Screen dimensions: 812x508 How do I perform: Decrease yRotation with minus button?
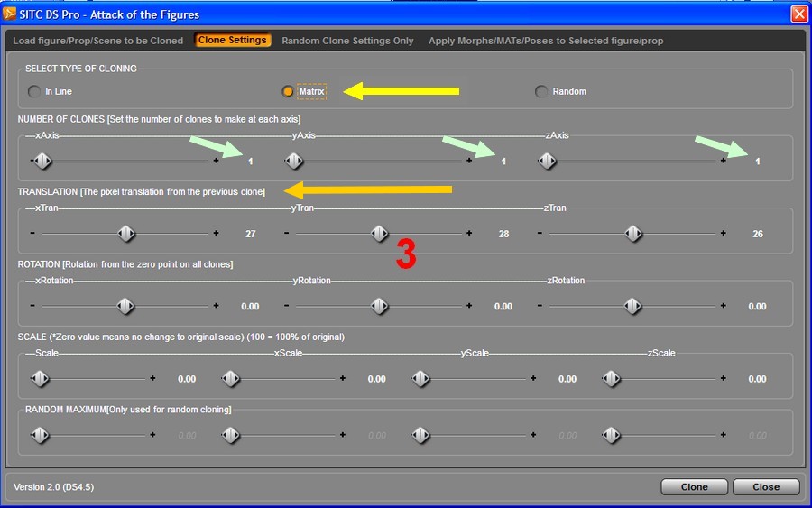pos(286,306)
